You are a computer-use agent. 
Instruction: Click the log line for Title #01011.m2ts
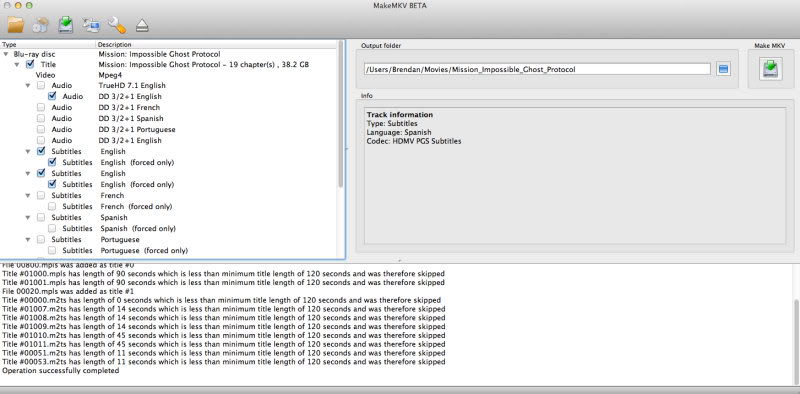pos(223,344)
